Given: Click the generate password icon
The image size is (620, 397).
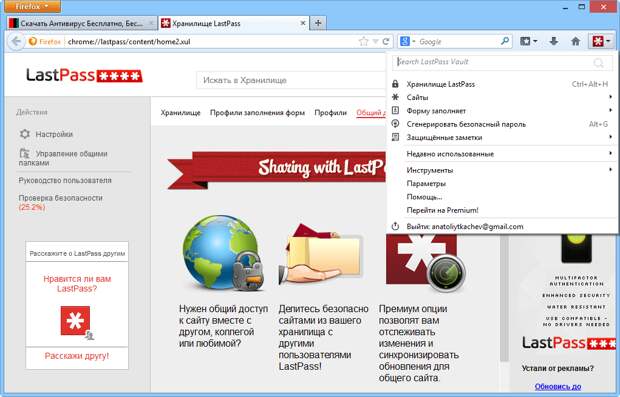Looking at the screenshot, I should tap(395, 124).
